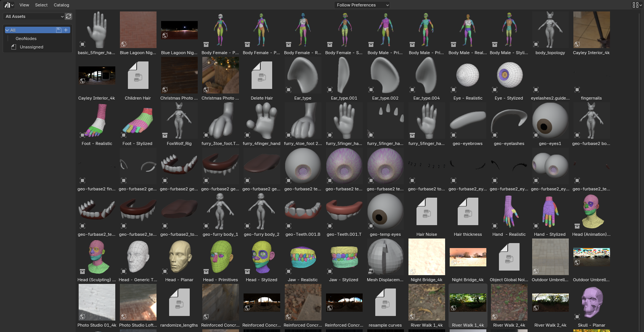
Task: Open the Follow Preferences import method dropdown
Action: click(x=362, y=5)
